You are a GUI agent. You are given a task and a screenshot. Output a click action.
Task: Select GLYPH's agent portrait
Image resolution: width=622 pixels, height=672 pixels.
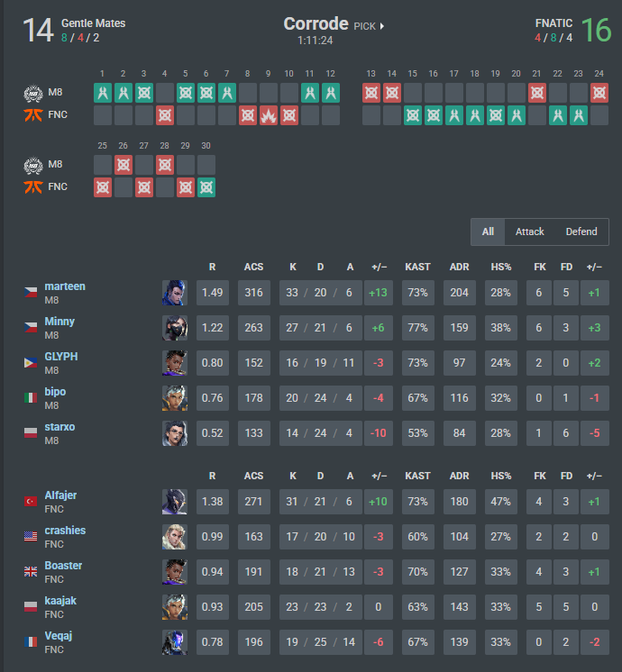coord(175,363)
